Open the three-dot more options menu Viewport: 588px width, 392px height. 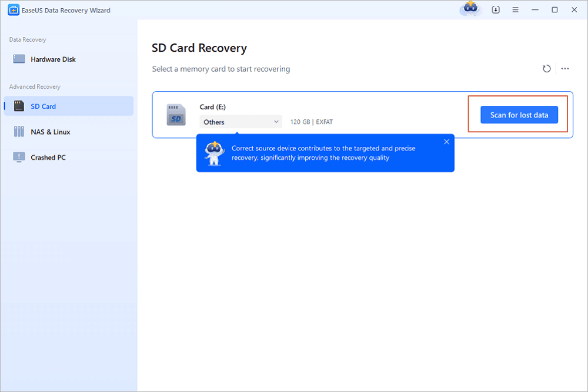[564, 69]
